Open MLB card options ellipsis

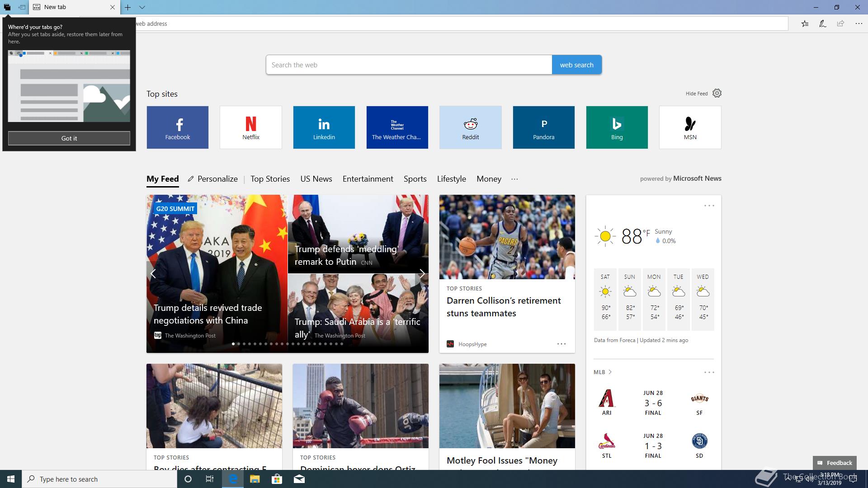(x=709, y=372)
